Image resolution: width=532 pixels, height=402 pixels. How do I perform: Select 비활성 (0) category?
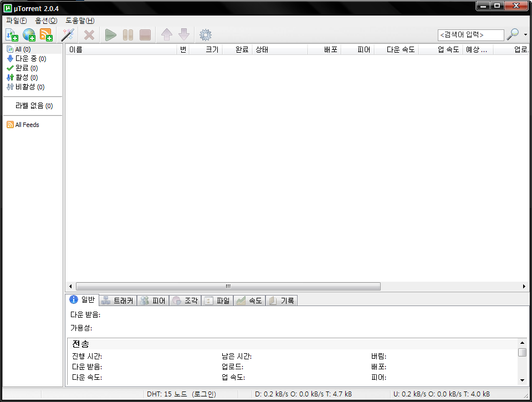click(x=26, y=87)
